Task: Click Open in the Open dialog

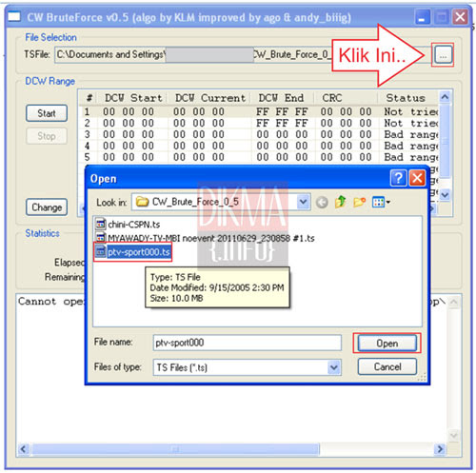Action: click(387, 344)
